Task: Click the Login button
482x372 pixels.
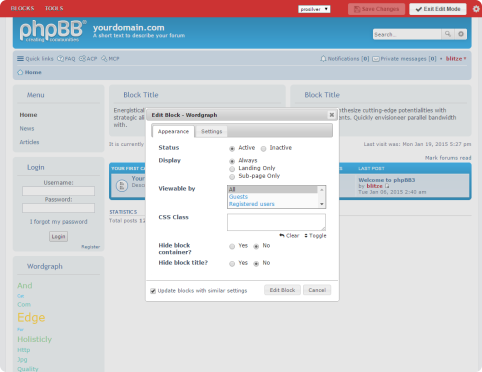Action: point(58,236)
